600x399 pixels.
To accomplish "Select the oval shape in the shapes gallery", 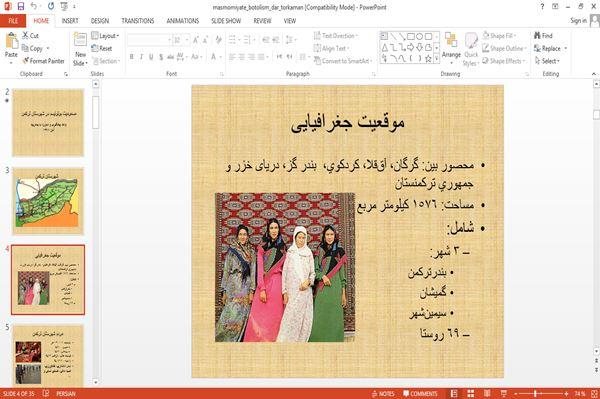I will [x=419, y=37].
